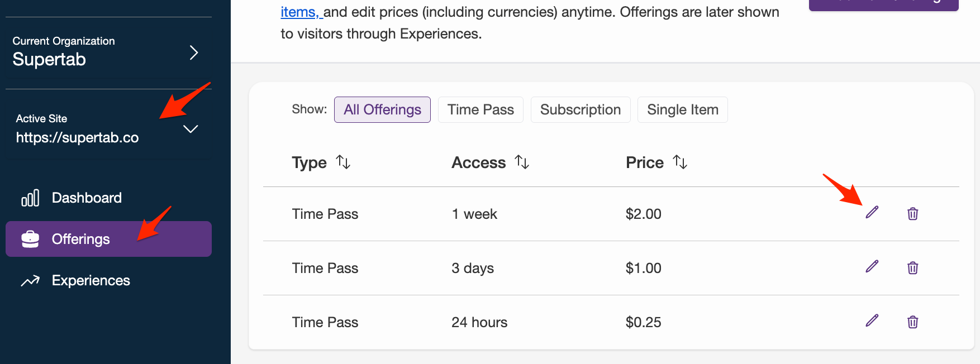Filter offerings by Subscription
The height and width of the screenshot is (364, 980).
[x=580, y=109]
